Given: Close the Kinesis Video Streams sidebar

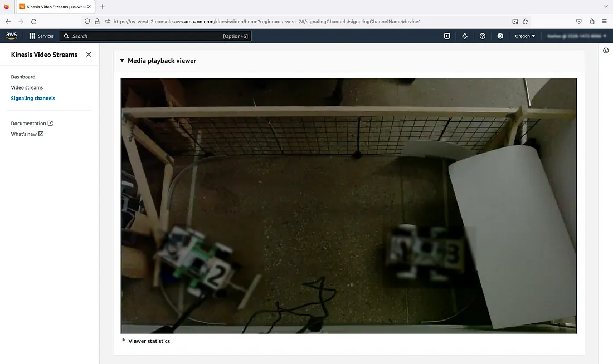Looking at the screenshot, I should (89, 55).
